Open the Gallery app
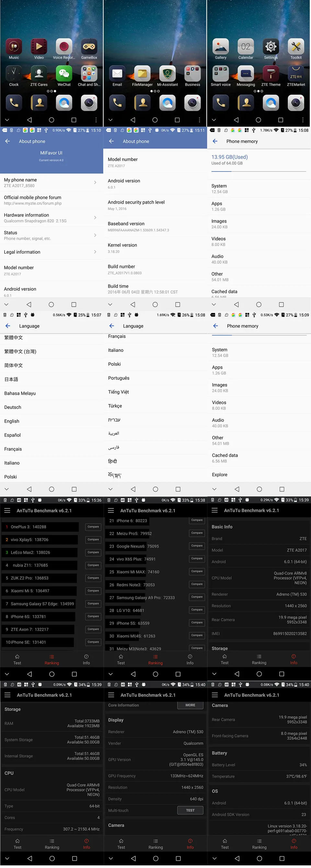Viewport: 311px width, 868px height. pos(221,47)
